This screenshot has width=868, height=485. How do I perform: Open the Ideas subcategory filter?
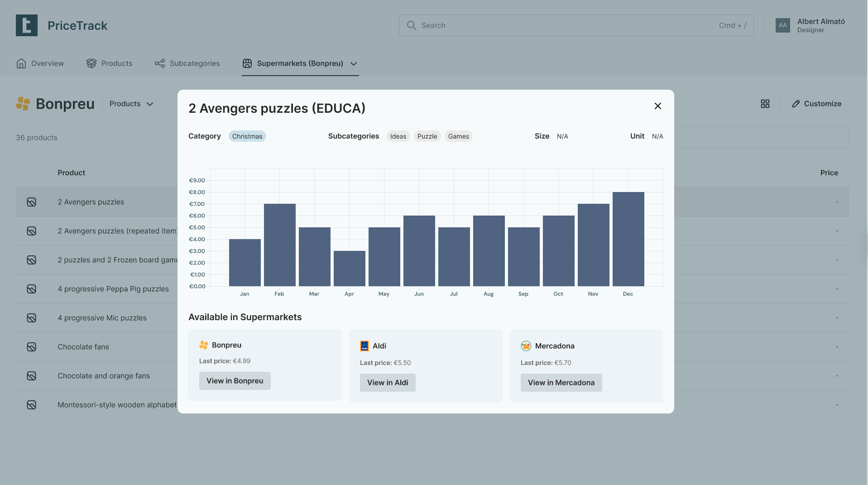pos(398,136)
